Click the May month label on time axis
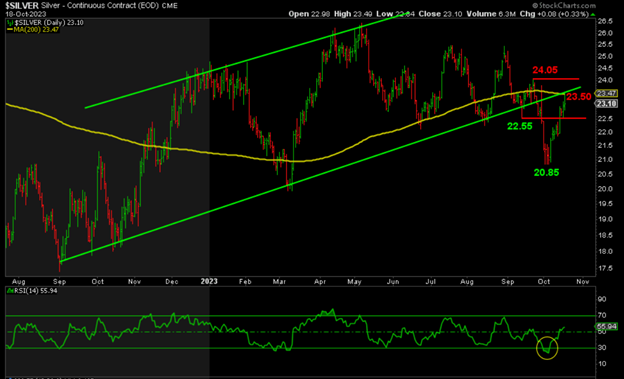This screenshot has width=624, height=379. (x=354, y=281)
